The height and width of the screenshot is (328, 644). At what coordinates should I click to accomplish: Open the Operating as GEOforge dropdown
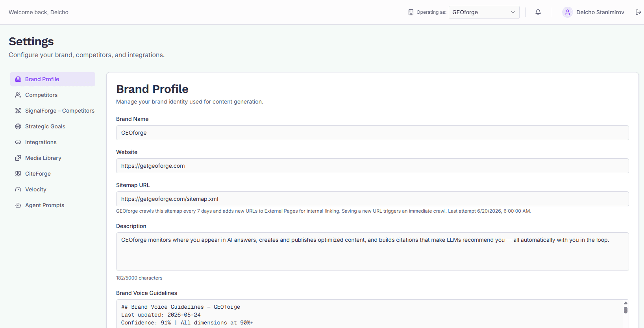tap(484, 12)
